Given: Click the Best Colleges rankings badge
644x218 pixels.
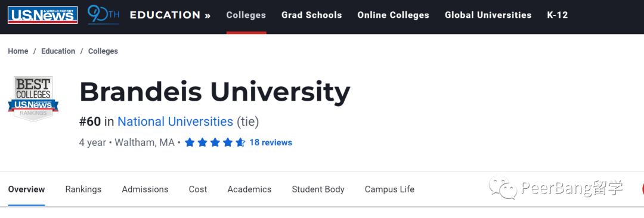Looking at the screenshot, I should point(33,98).
